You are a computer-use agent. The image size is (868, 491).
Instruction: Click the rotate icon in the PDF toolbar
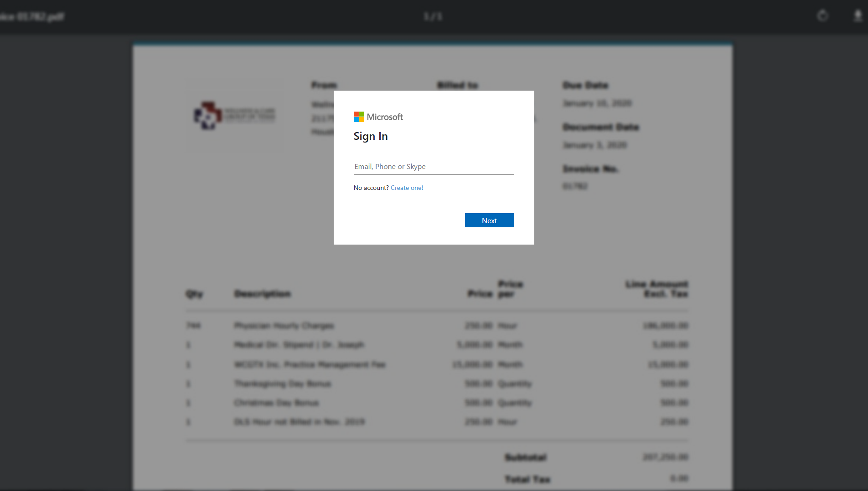[x=822, y=16]
